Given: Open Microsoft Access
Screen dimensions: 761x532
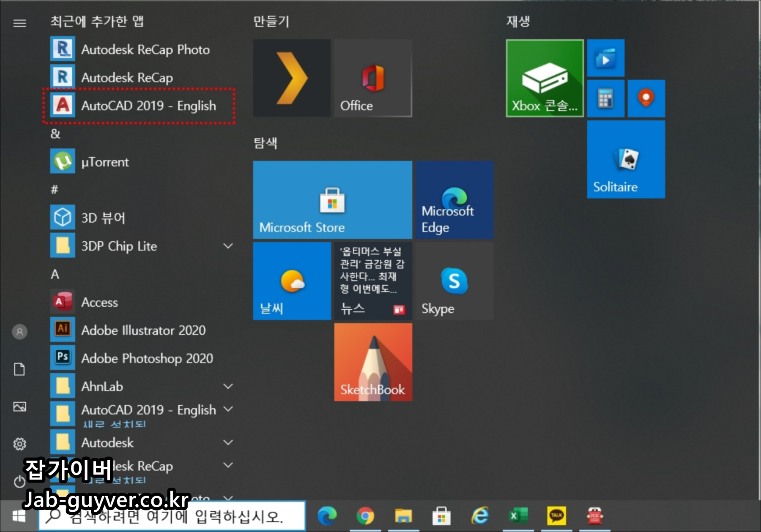Looking at the screenshot, I should coord(142,302).
